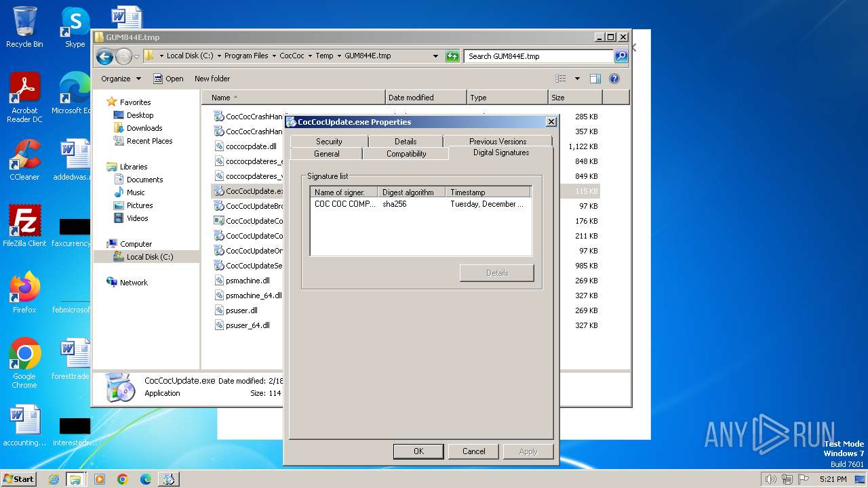
Task: Open Chrome from the taskbar
Action: tap(123, 479)
